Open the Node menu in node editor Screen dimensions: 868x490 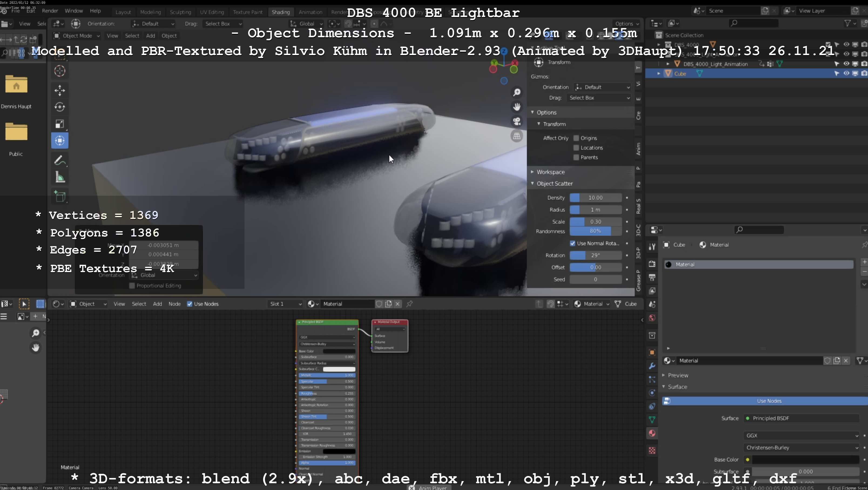click(174, 304)
